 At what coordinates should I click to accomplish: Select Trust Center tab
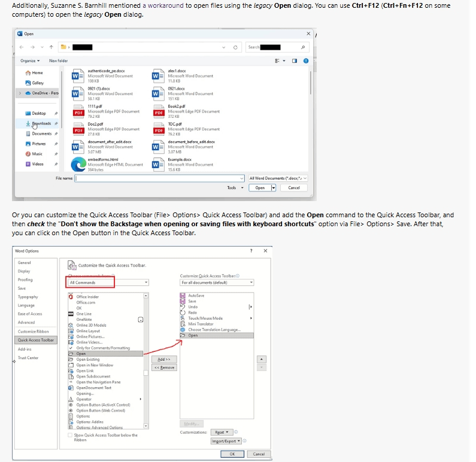tap(28, 358)
